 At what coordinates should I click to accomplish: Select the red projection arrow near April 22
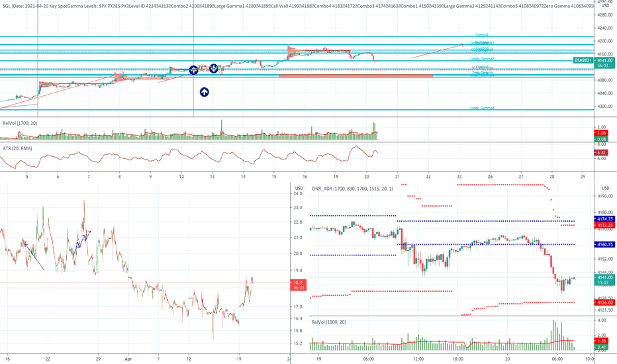(437, 52)
